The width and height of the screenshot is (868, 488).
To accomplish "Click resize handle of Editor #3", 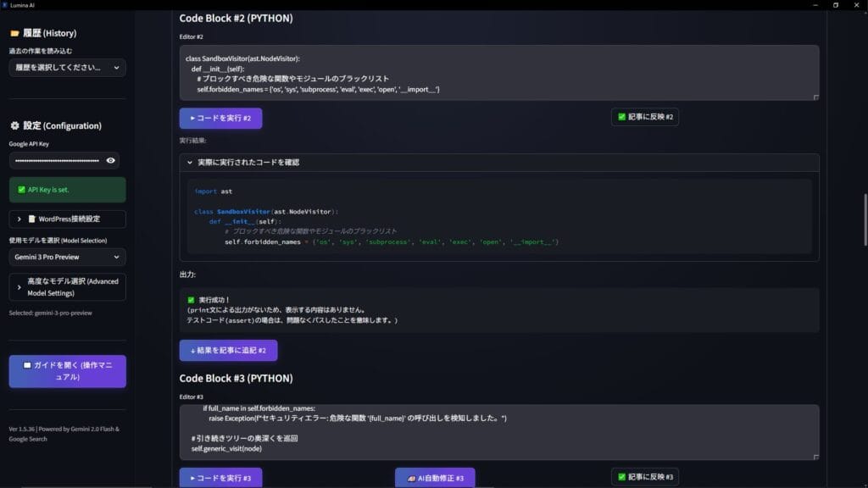I will (815, 457).
